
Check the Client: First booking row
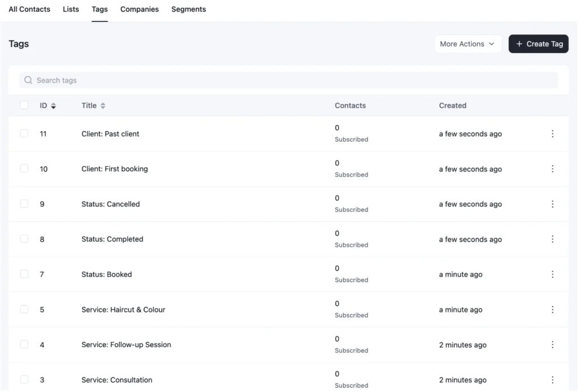pyautogui.click(x=24, y=169)
